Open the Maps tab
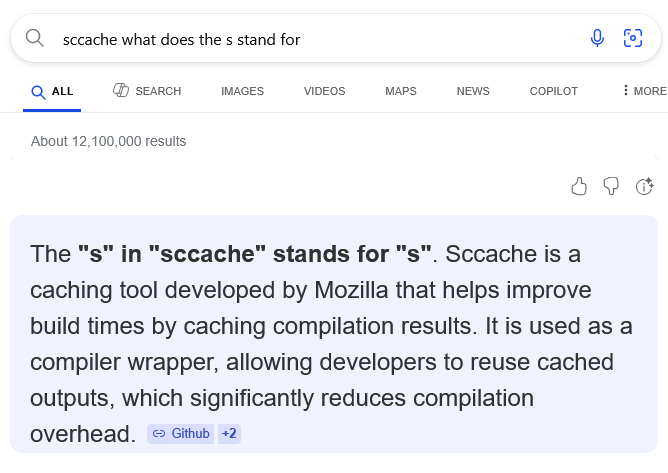This screenshot has width=668, height=473. click(400, 91)
